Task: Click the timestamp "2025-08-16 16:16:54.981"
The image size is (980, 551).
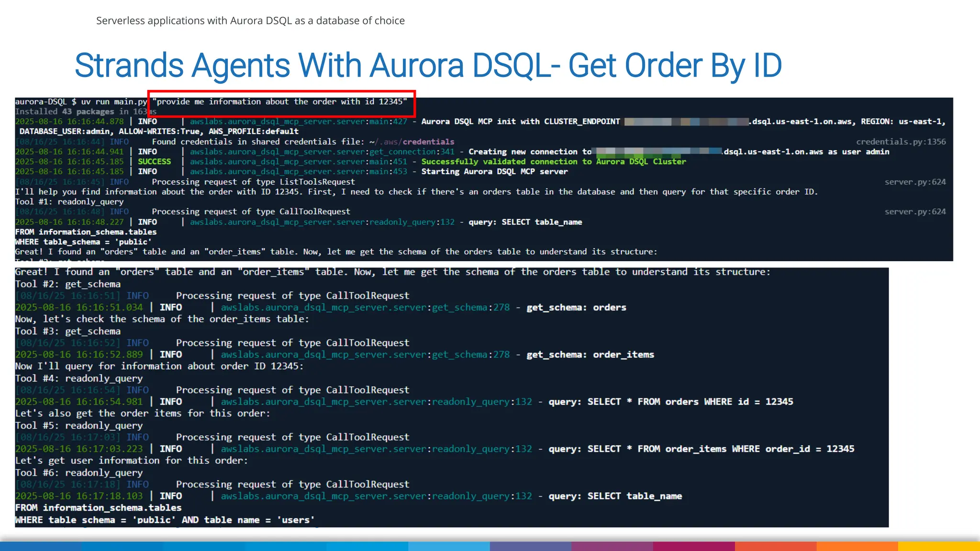Action: pos(79,402)
